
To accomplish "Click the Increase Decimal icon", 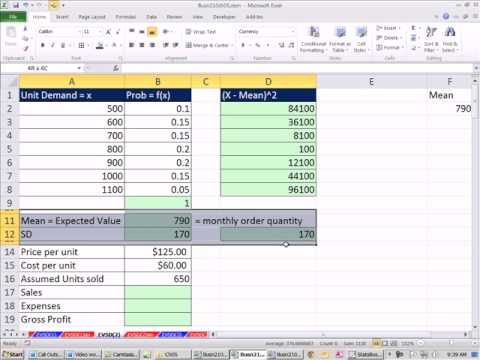I will tap(281, 45).
